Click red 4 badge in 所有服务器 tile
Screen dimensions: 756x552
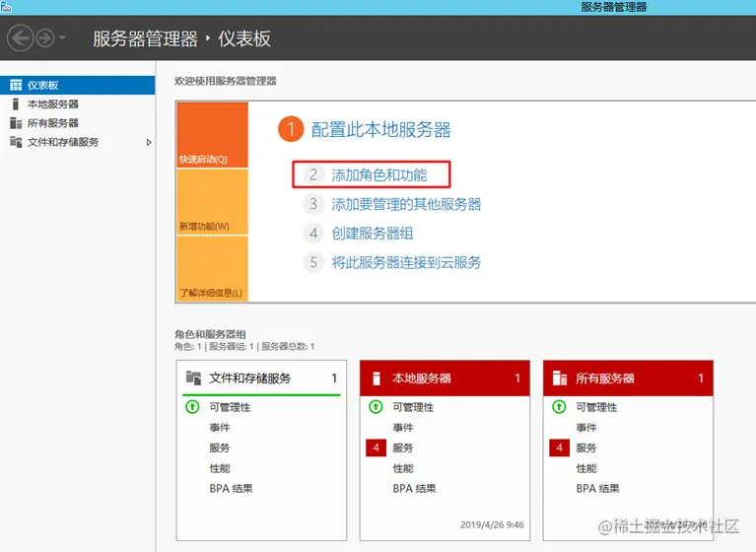point(559,448)
